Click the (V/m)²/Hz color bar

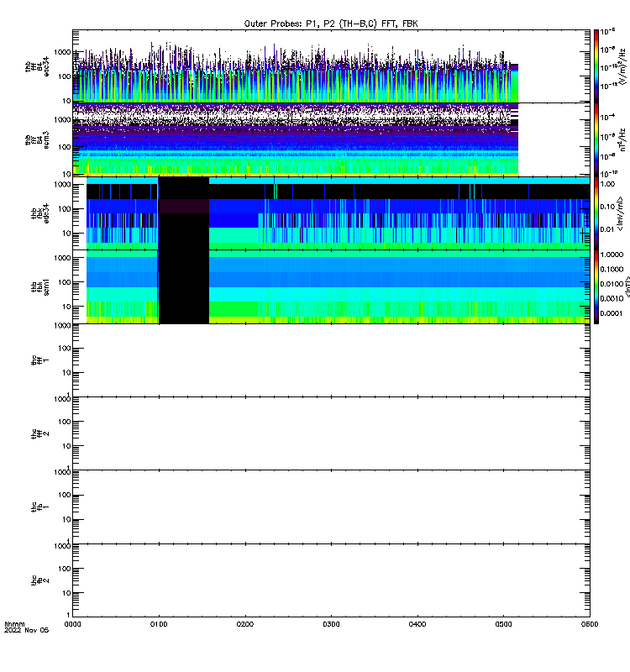(596, 66)
